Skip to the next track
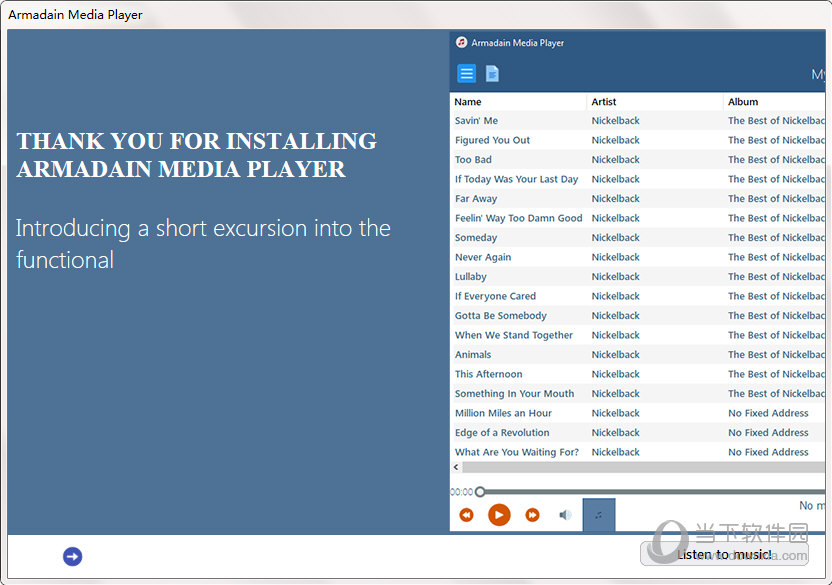Screen dimensions: 832x585 [532, 515]
